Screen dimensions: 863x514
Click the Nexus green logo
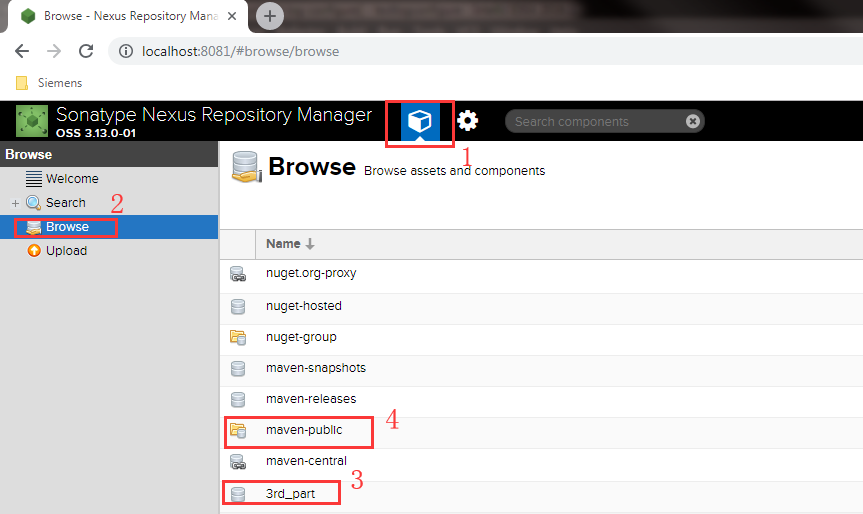coord(32,121)
